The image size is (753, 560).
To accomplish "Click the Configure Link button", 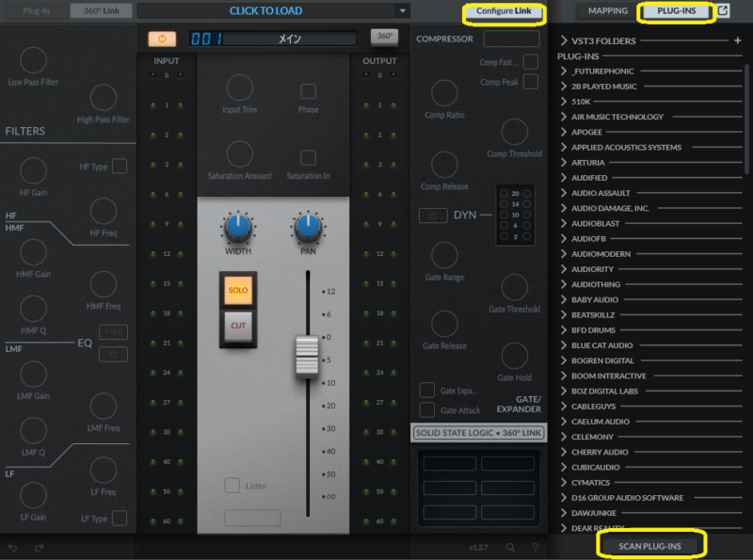I will pos(504,11).
